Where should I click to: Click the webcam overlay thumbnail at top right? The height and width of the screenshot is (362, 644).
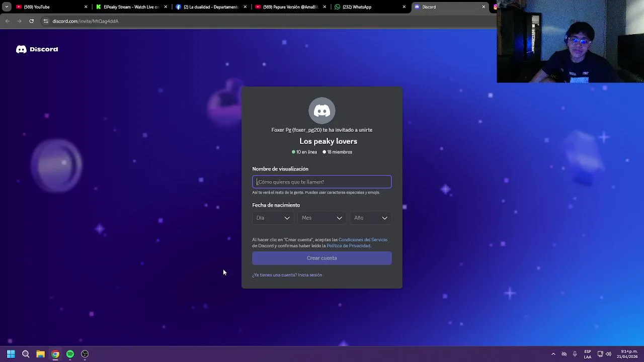point(571,41)
